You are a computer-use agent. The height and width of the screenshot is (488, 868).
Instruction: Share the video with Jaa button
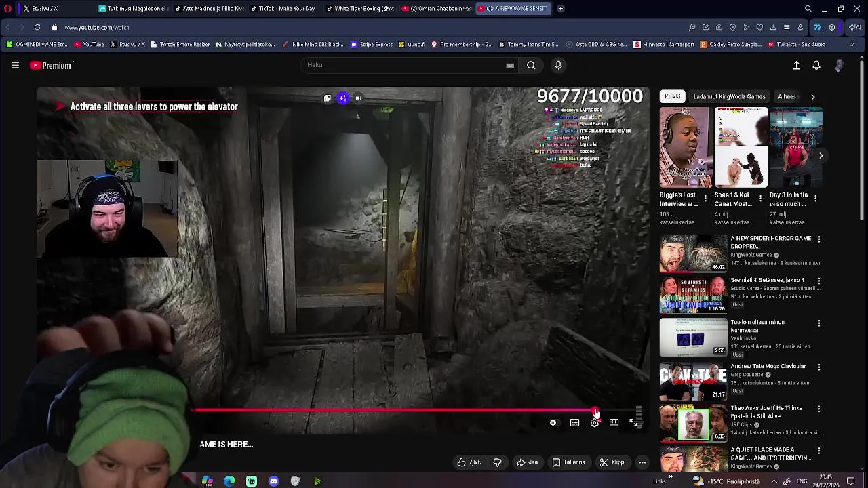pyautogui.click(x=527, y=462)
